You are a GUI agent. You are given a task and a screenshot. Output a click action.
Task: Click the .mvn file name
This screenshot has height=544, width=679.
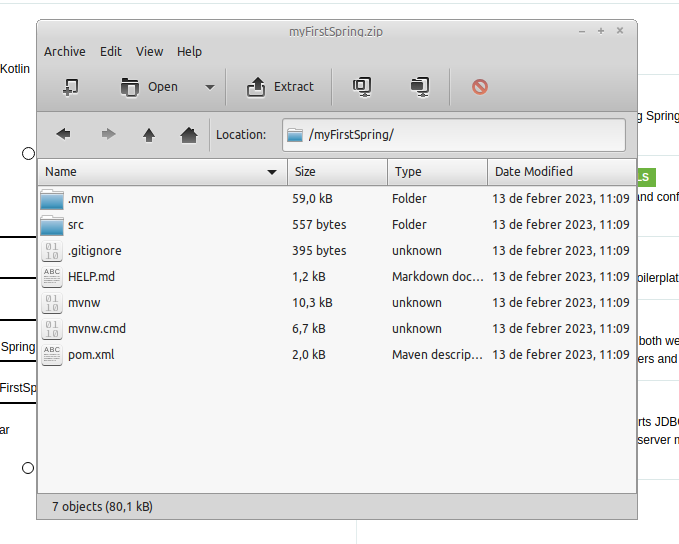(x=81, y=199)
